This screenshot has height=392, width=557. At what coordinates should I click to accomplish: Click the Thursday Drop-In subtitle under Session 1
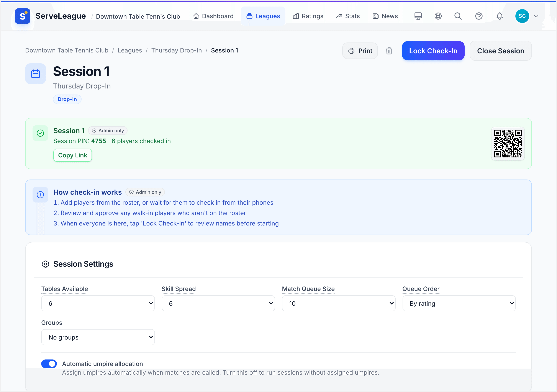82,86
